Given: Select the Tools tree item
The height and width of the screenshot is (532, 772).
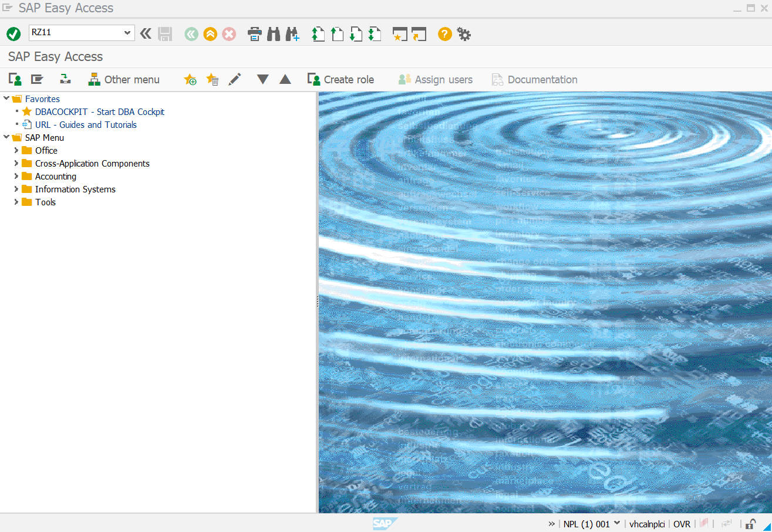Looking at the screenshot, I should pyautogui.click(x=45, y=202).
